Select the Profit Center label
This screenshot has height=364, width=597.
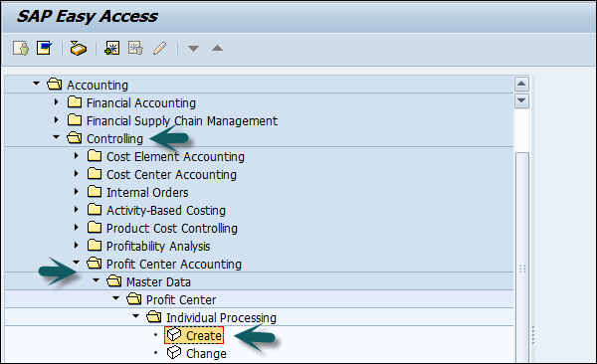pos(181,300)
